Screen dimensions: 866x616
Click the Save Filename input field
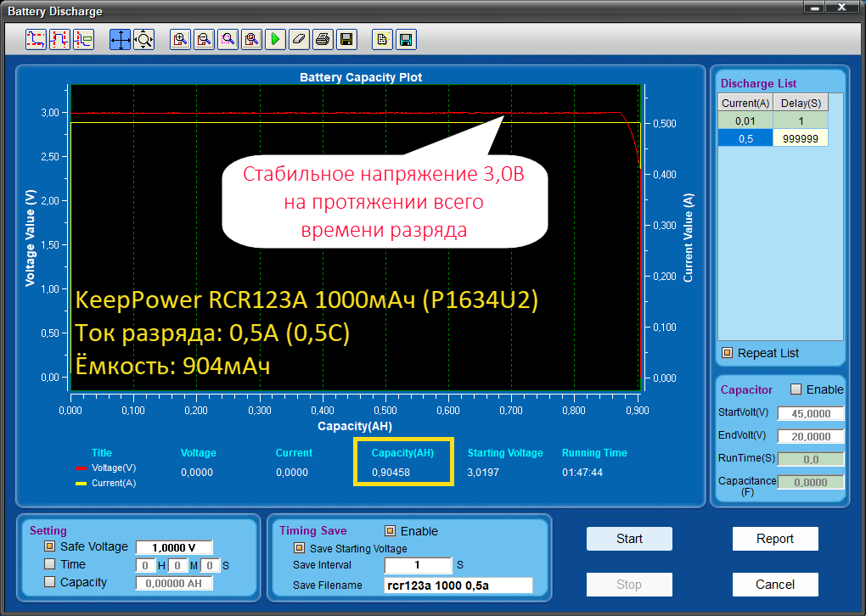458,585
